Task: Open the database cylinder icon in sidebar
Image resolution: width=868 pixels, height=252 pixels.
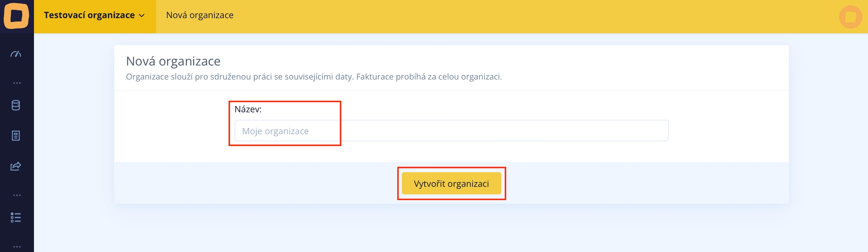Action: pos(16,105)
